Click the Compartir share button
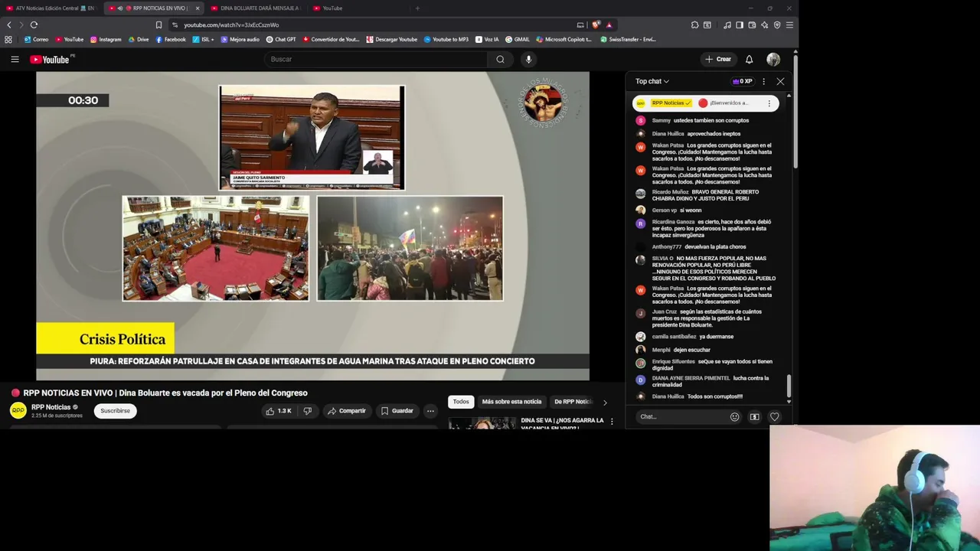Viewport: 980px width, 551px height. pos(347,411)
